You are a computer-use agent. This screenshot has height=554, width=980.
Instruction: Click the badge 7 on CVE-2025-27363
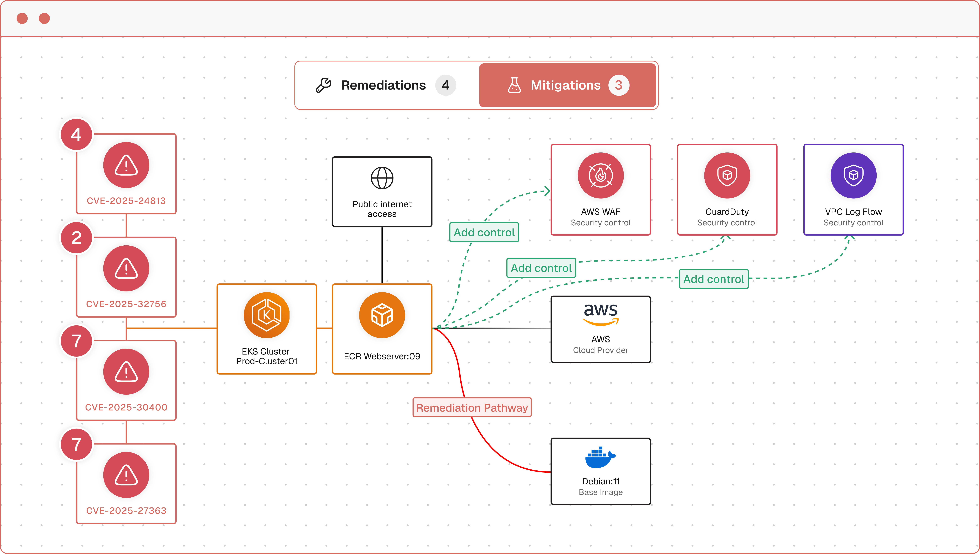[76, 444]
